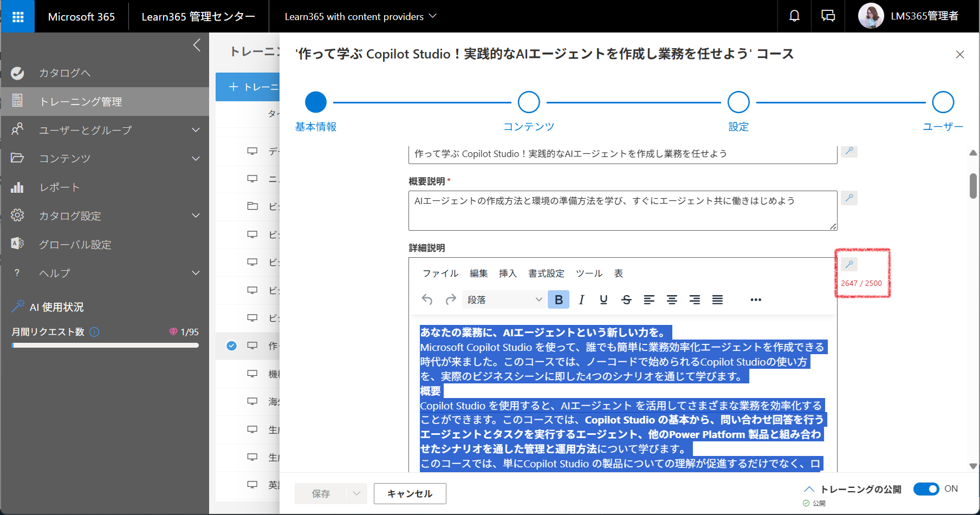The height and width of the screenshot is (515, 980).
Task: Click the 保存 button
Action: [x=321, y=493]
